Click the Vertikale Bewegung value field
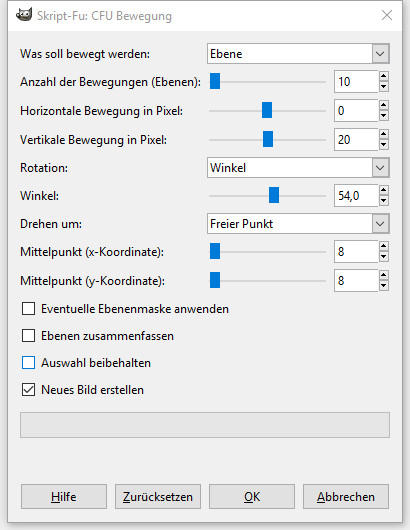Image resolution: width=410 pixels, height=530 pixels. pos(356,140)
